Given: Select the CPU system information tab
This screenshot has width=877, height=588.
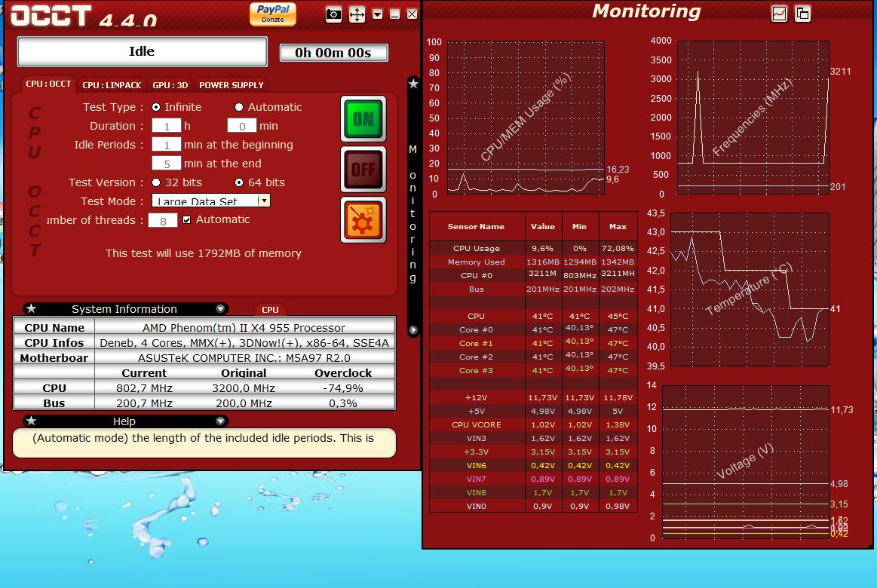Looking at the screenshot, I should pos(270,310).
